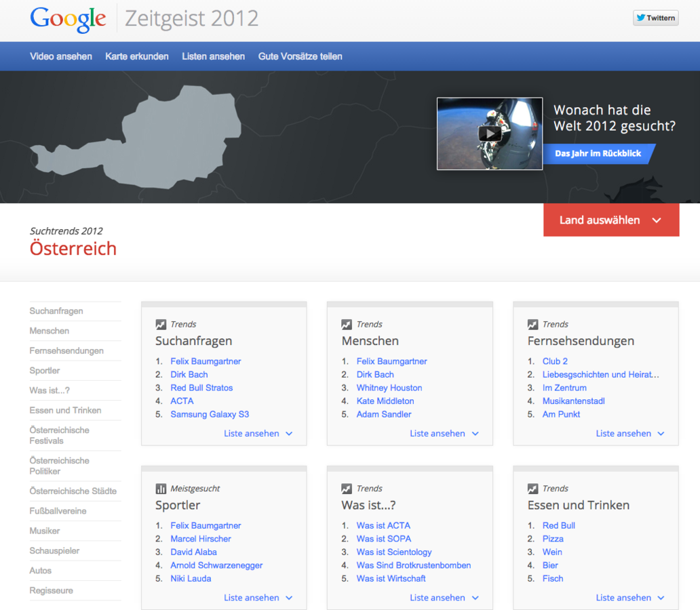
Task: Expand Liste ansehen in Menschen card
Action: pyautogui.click(x=444, y=433)
